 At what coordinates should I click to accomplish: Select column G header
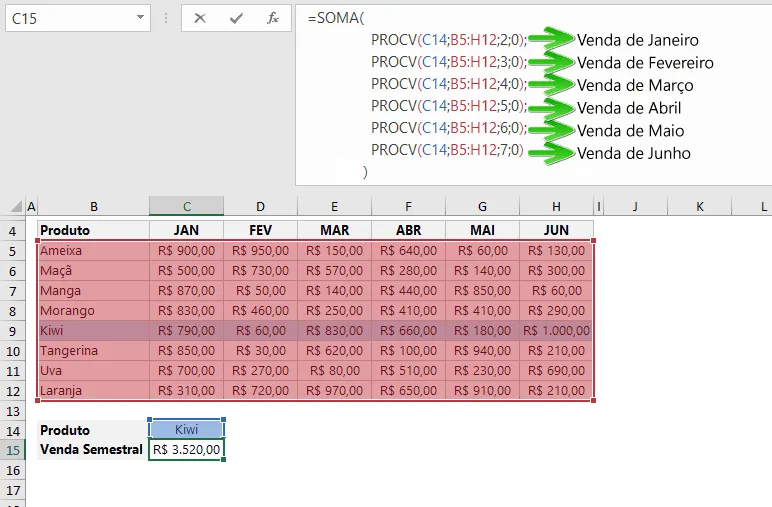coord(482,206)
